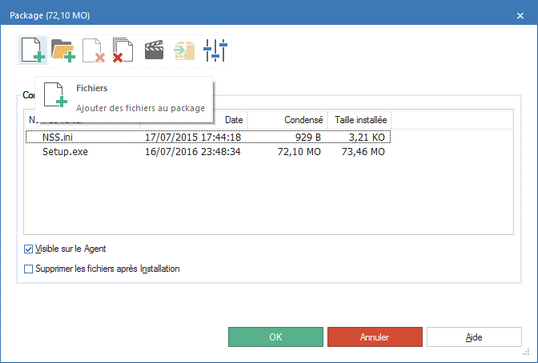This screenshot has width=538, height=363.
Task: Click the 929 B condensed size cell
Action: (x=308, y=137)
